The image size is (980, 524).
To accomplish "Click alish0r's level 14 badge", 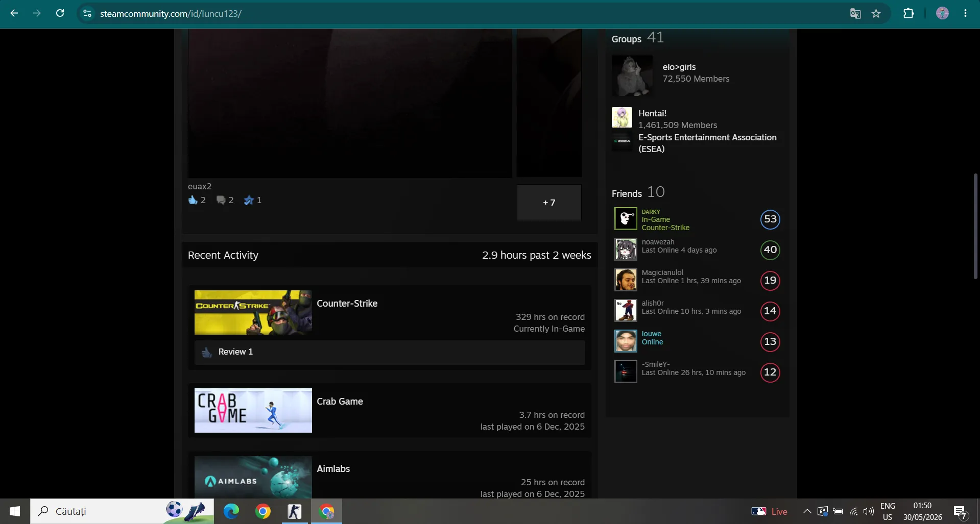I will pyautogui.click(x=770, y=311).
